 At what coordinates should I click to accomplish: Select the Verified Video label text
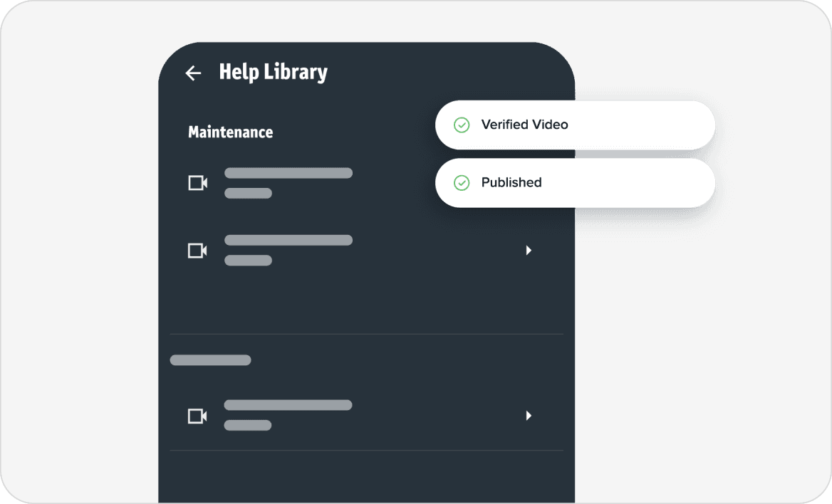(524, 125)
